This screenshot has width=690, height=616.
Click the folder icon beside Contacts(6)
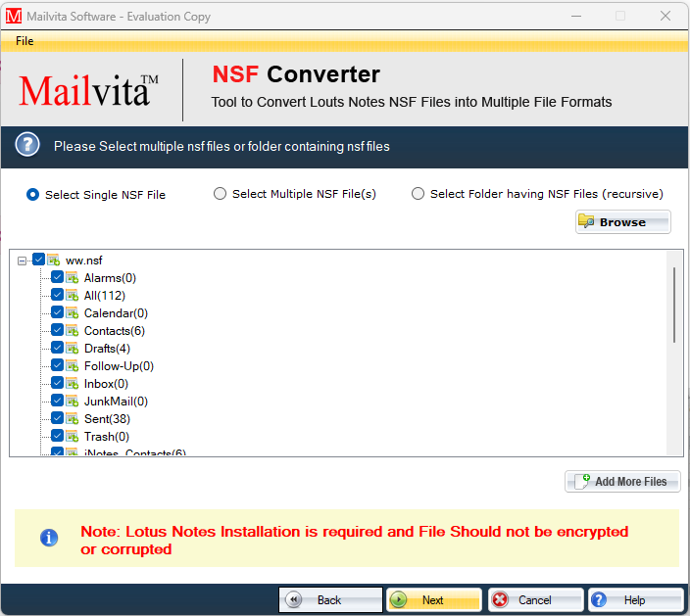pyautogui.click(x=73, y=330)
